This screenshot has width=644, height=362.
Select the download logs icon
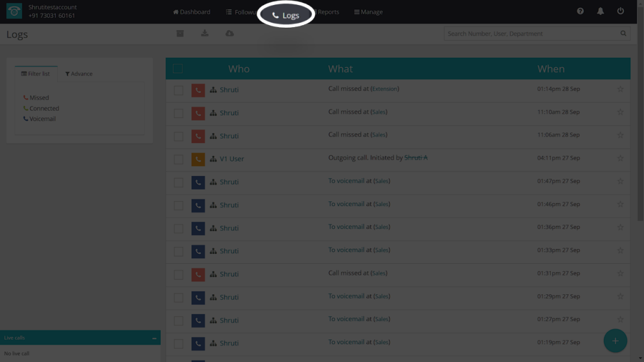click(204, 33)
